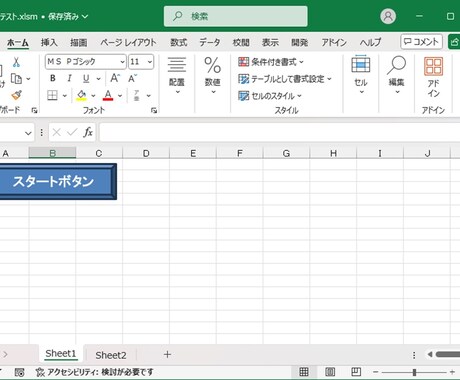460x380 pixels.
Task: Open the underline style dropdown arrow
Action: click(99, 79)
